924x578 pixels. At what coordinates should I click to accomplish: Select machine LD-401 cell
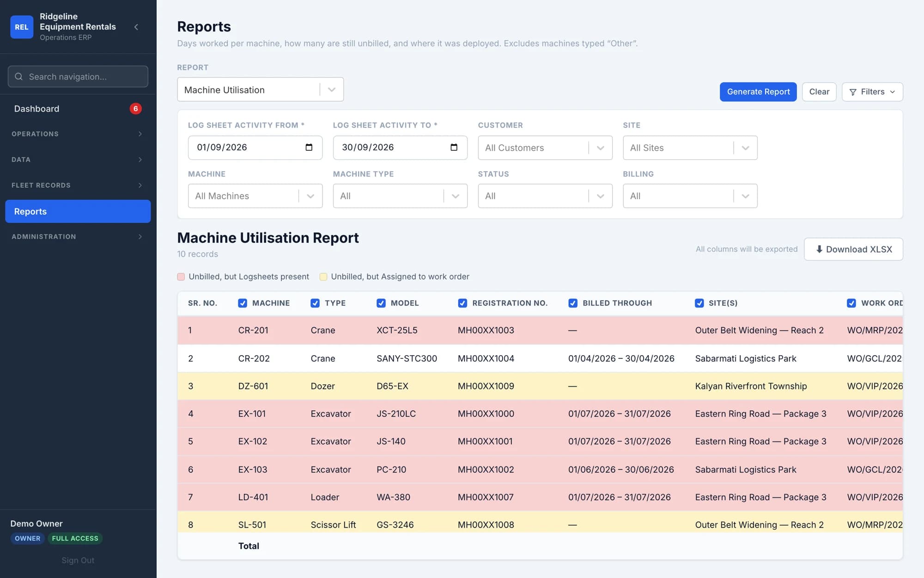[253, 497]
